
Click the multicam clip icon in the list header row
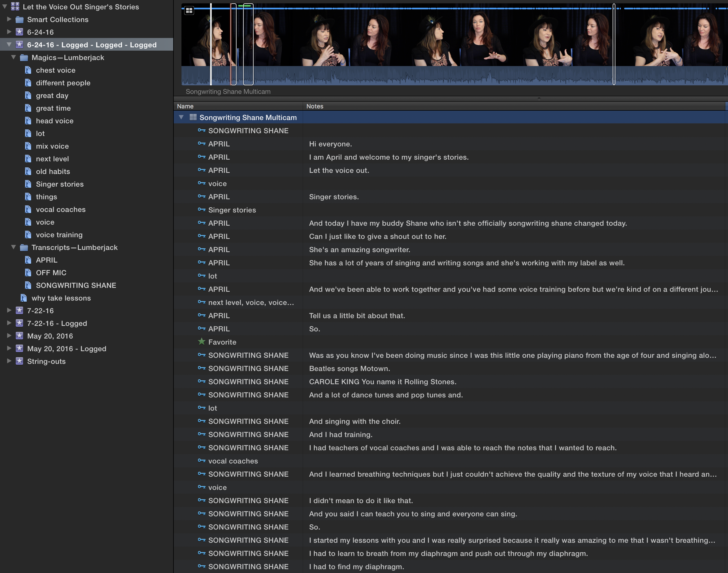[x=193, y=117]
